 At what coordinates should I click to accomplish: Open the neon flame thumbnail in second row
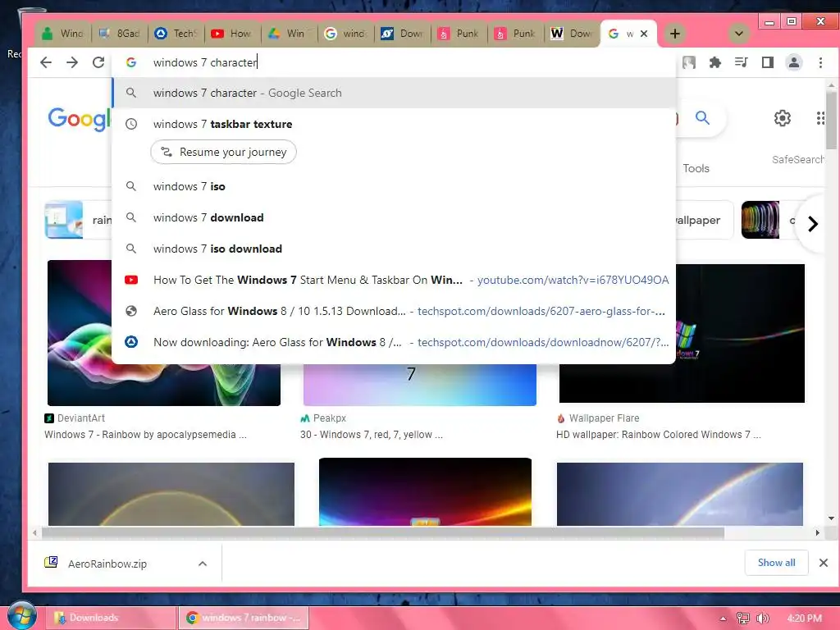coord(425,491)
